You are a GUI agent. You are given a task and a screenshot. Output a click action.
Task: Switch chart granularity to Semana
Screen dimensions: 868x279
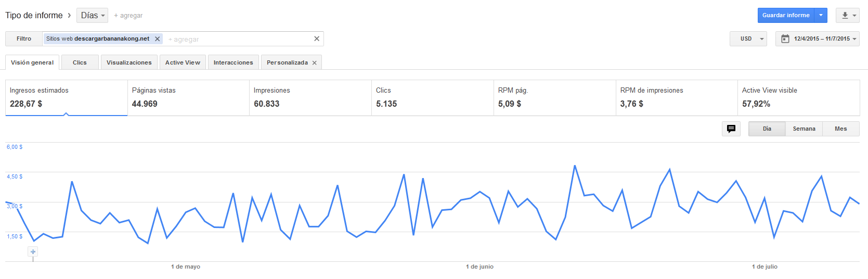[804, 129]
